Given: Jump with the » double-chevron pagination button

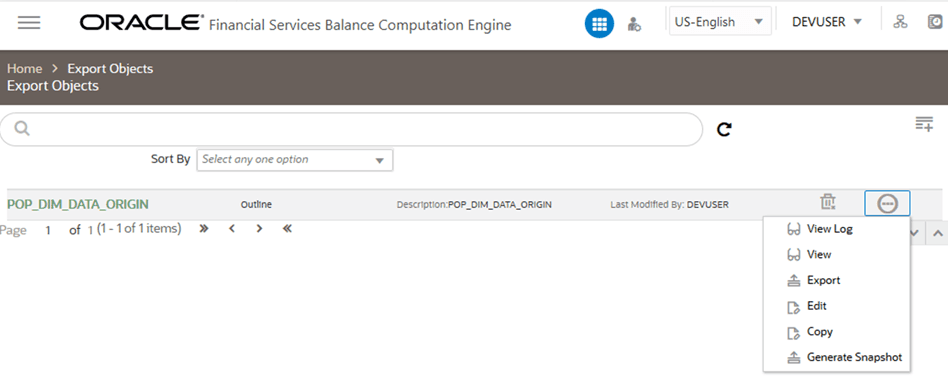Looking at the screenshot, I should coord(204,228).
